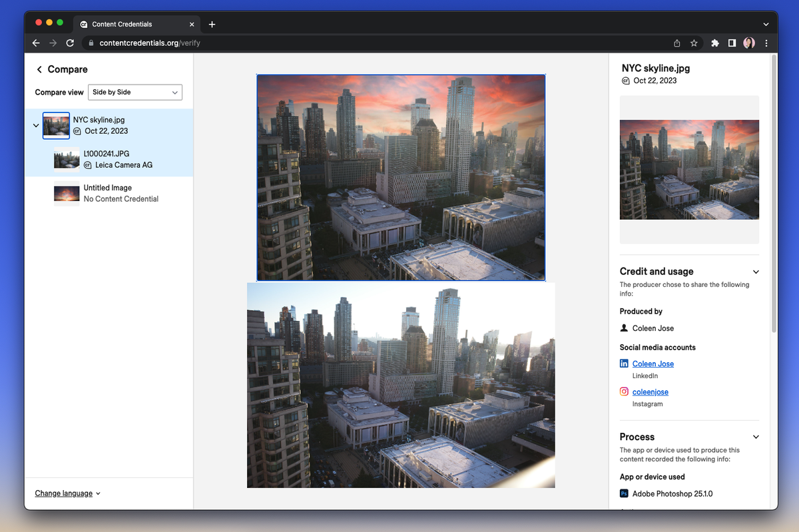799x532 pixels.
Task: Click the share page icon in address bar
Action: pos(677,43)
